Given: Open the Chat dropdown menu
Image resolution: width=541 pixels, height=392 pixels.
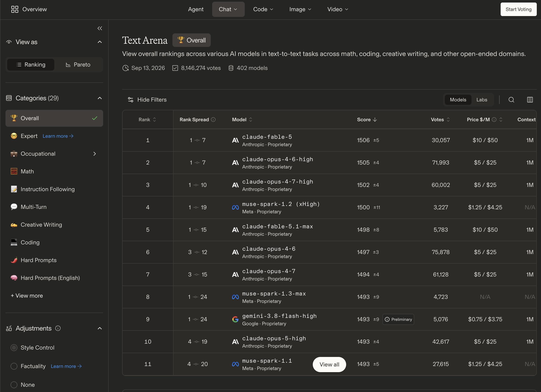Looking at the screenshot, I should 228,9.
